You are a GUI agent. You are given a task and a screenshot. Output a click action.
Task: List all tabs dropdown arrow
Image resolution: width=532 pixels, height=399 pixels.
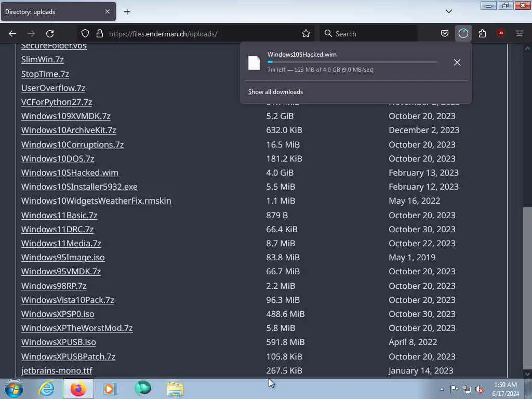[x=448, y=11]
